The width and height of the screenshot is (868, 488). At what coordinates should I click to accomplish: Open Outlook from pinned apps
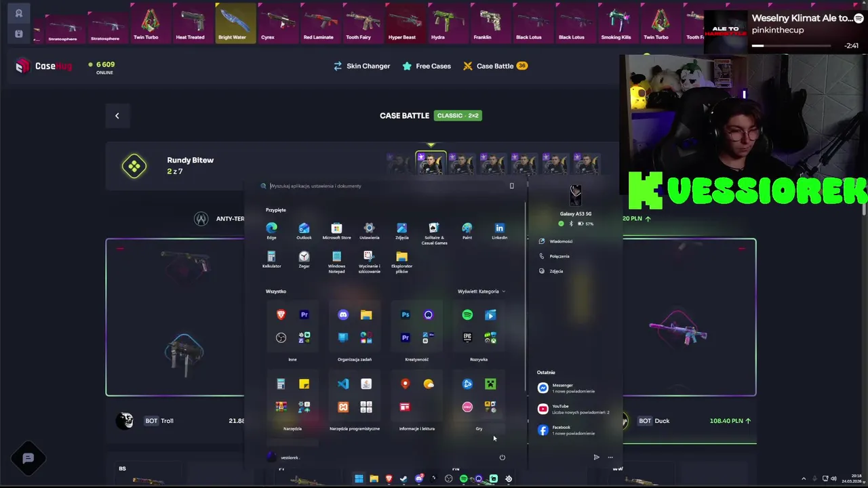click(304, 230)
